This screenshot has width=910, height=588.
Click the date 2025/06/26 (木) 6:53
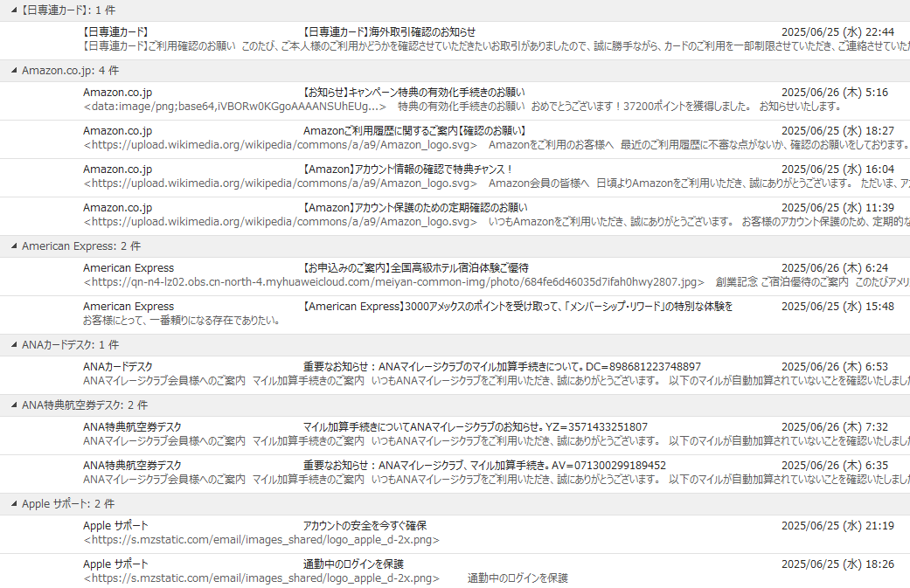pyautogui.click(x=835, y=366)
